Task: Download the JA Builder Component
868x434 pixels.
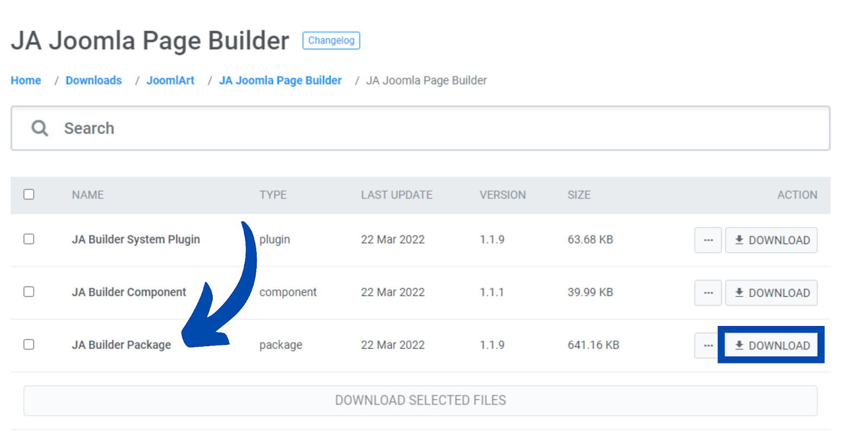Action: [771, 292]
